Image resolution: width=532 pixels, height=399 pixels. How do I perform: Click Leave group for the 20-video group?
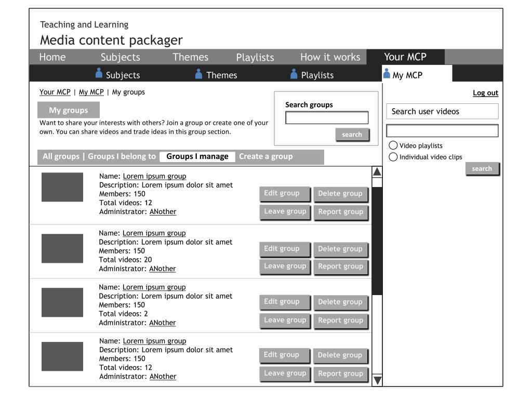click(285, 267)
